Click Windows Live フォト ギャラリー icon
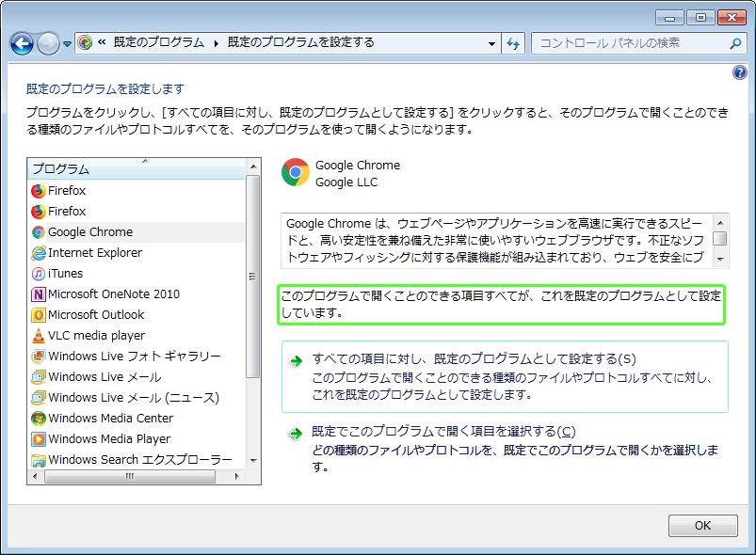The height and width of the screenshot is (555, 756). point(38,357)
